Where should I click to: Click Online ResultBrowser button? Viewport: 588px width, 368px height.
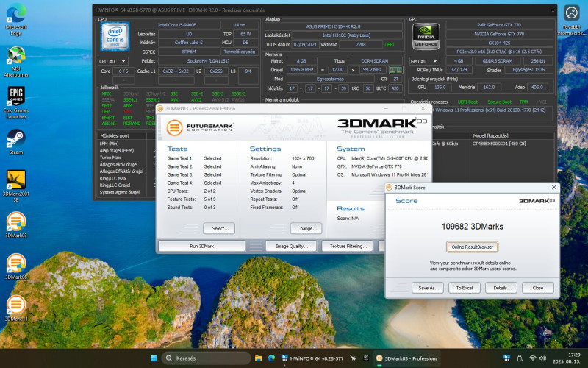point(472,247)
